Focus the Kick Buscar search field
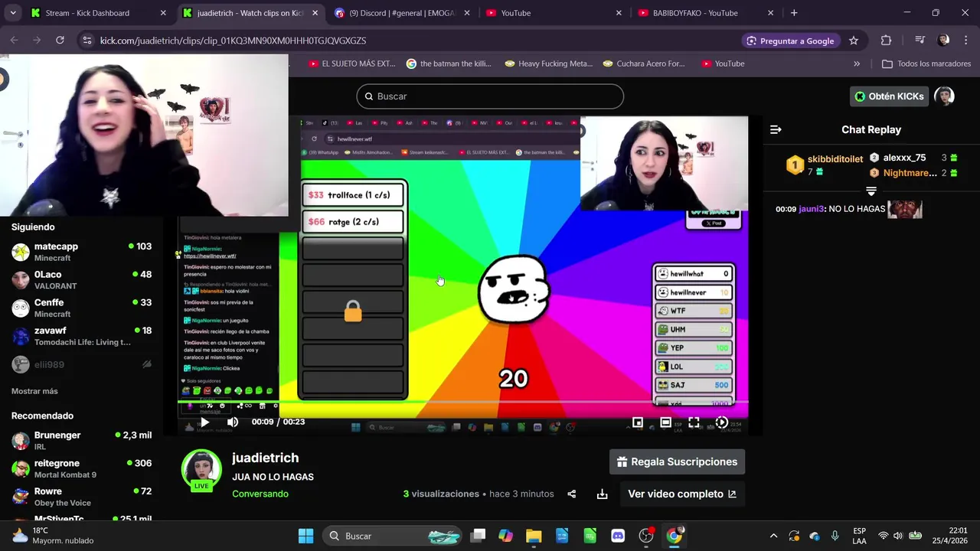Image resolution: width=980 pixels, height=551 pixels. (490, 96)
